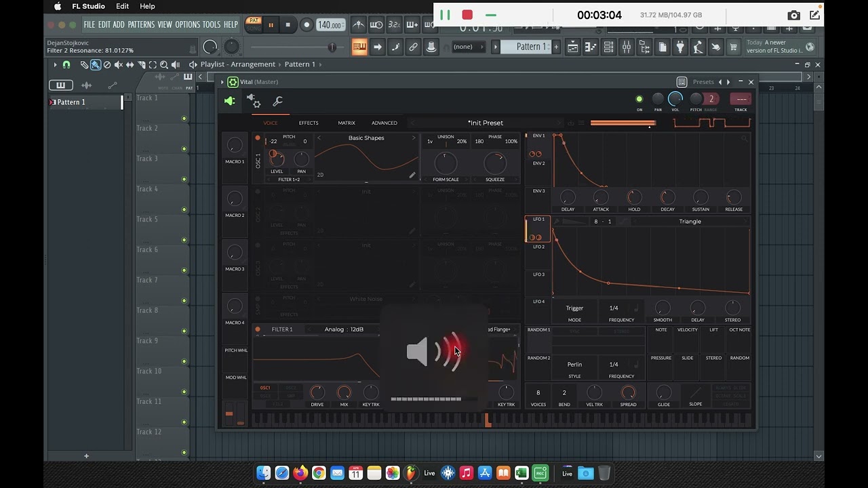Screen dimensions: 868x488
Task: Open the OPTIONS menu
Action: pyautogui.click(x=188, y=24)
